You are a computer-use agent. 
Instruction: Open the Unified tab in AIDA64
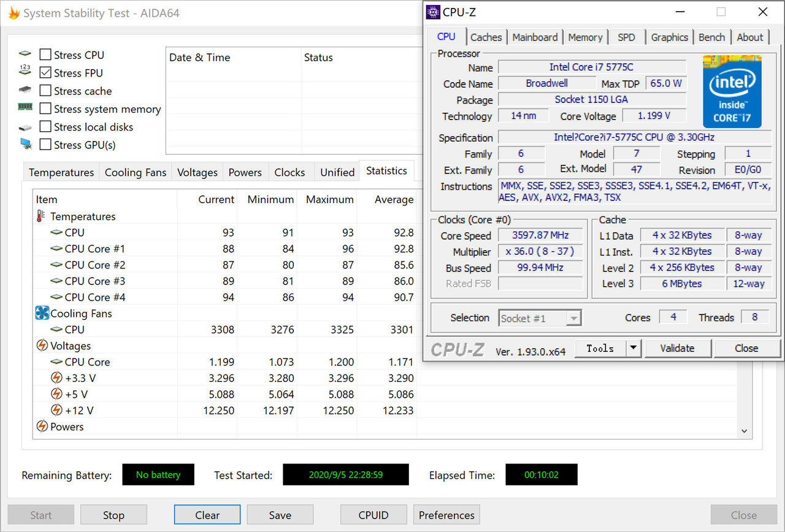337,172
